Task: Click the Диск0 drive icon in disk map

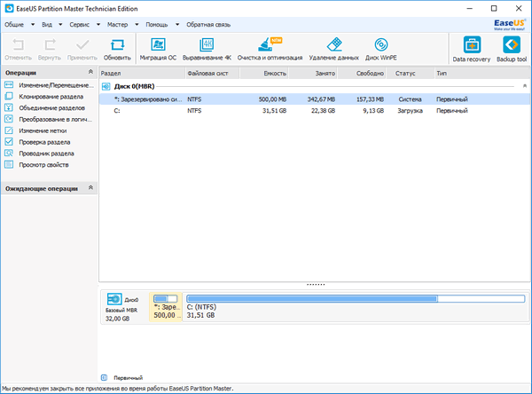Action: [114, 299]
